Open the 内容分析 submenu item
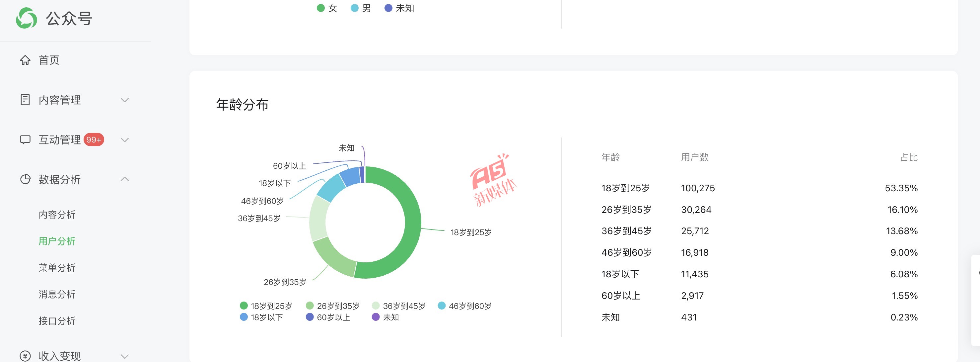Viewport: 980px width, 362px height. point(57,215)
